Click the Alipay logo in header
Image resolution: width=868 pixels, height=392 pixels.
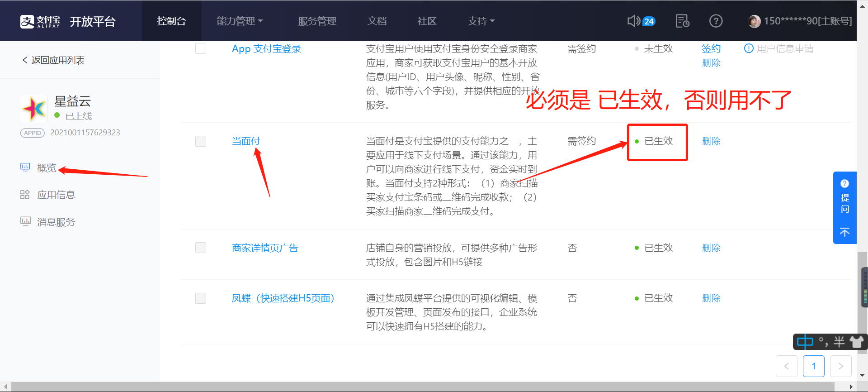40,21
